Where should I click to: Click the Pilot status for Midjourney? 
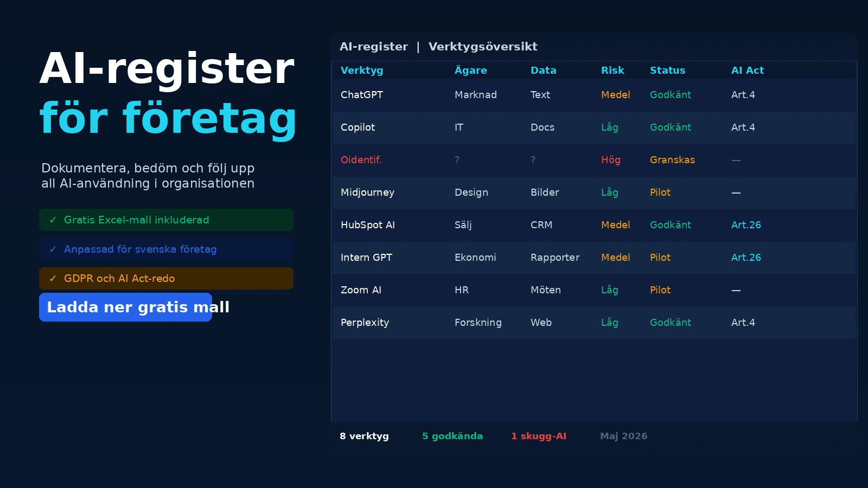click(x=660, y=192)
